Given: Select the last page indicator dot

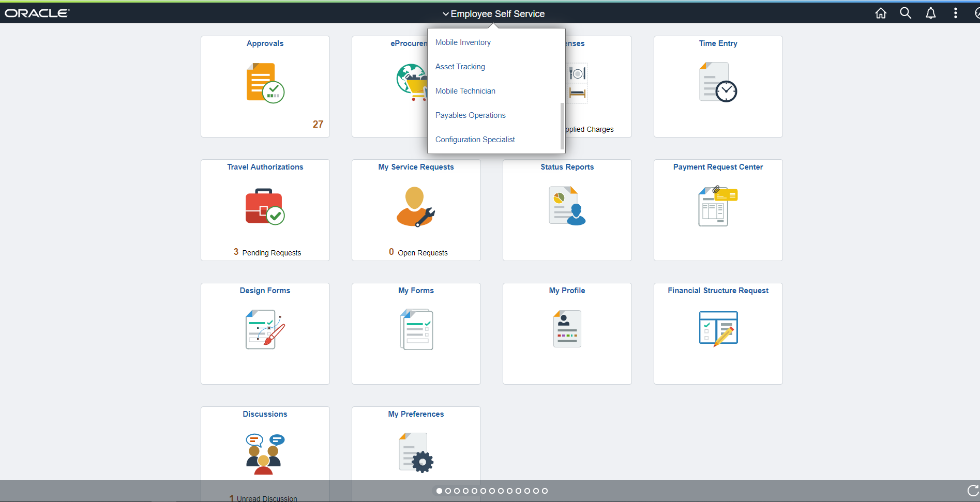Looking at the screenshot, I should point(545,491).
